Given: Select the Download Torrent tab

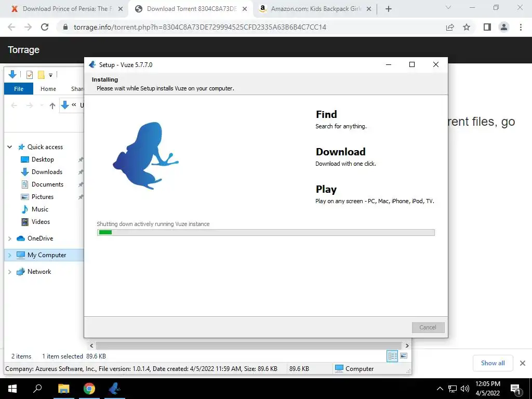Looking at the screenshot, I should (192, 9).
